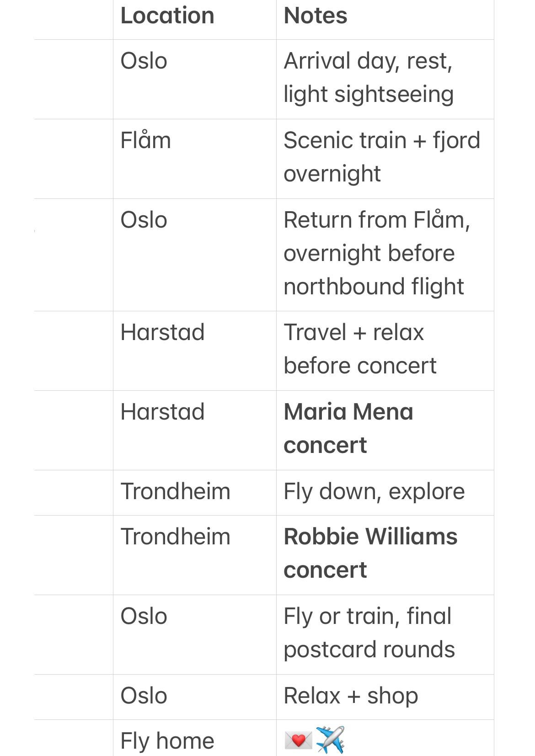Viewport: 535px width, 756px height.
Task: Click the 'Fly home' location cell
Action: click(x=195, y=738)
